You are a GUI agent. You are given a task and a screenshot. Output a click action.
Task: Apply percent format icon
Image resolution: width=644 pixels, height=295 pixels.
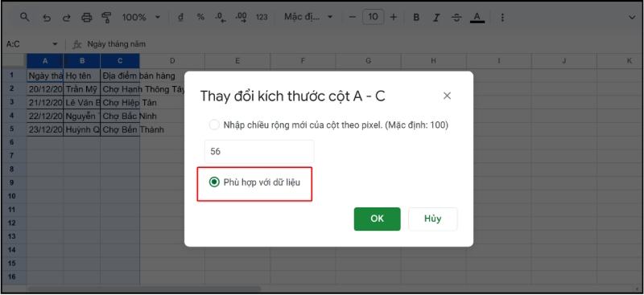coord(200,17)
